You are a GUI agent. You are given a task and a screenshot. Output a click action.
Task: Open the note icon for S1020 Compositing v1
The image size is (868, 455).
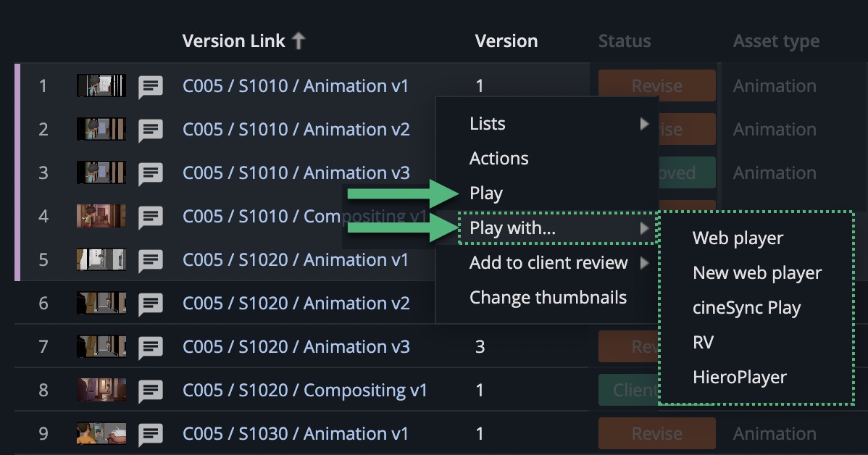pyautogui.click(x=151, y=391)
